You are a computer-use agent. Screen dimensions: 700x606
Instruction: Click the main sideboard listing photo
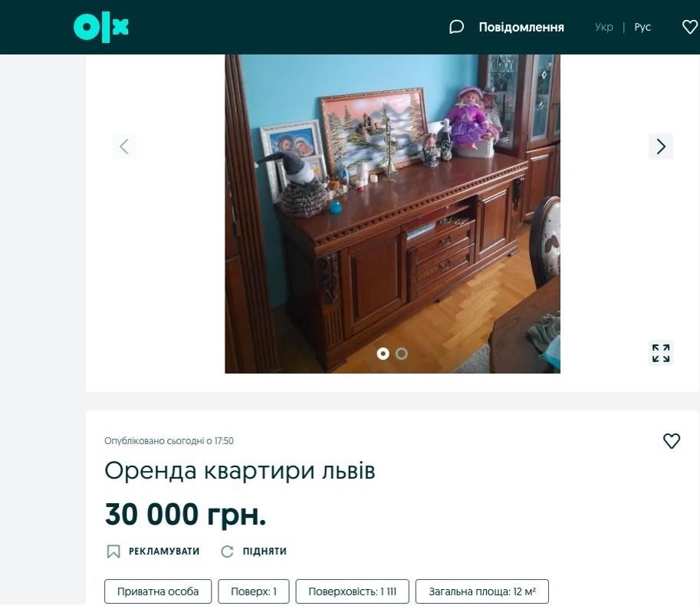[x=393, y=213]
